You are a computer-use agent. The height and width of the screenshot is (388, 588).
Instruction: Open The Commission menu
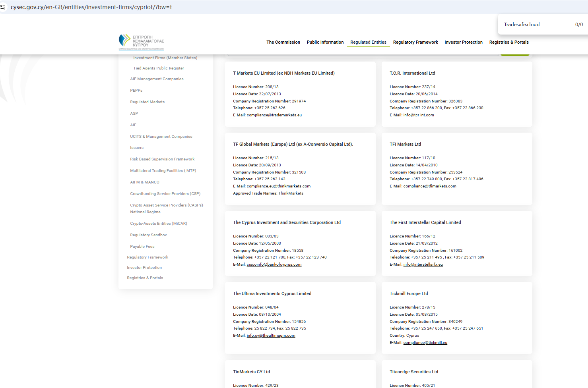click(283, 42)
